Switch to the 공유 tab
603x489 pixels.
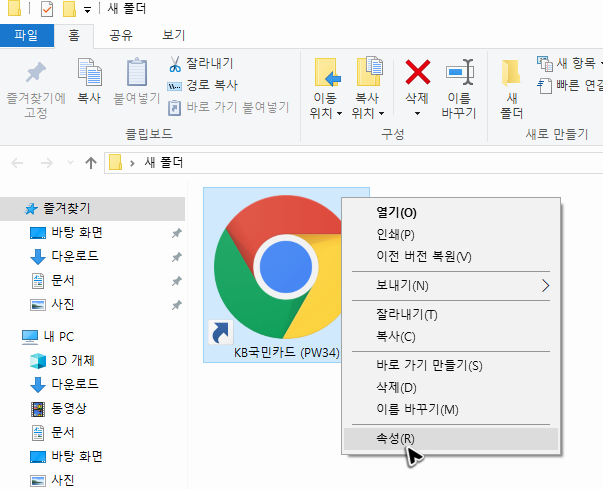click(121, 36)
